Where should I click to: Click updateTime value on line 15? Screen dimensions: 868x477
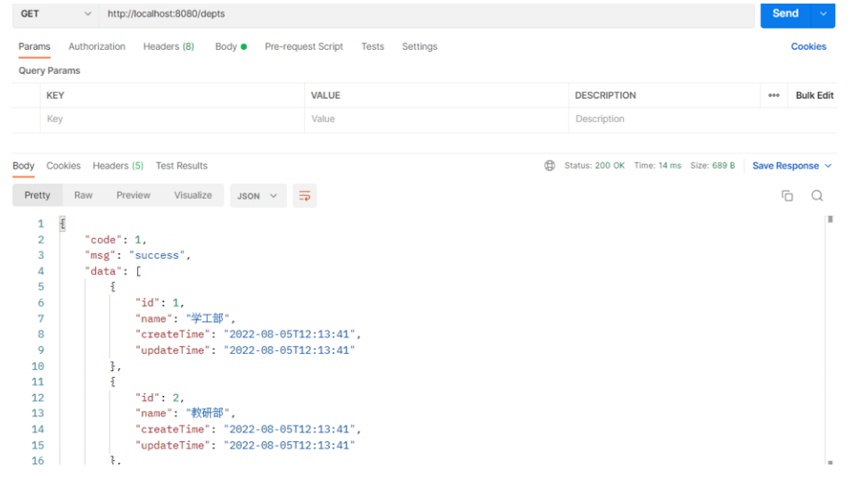point(289,446)
